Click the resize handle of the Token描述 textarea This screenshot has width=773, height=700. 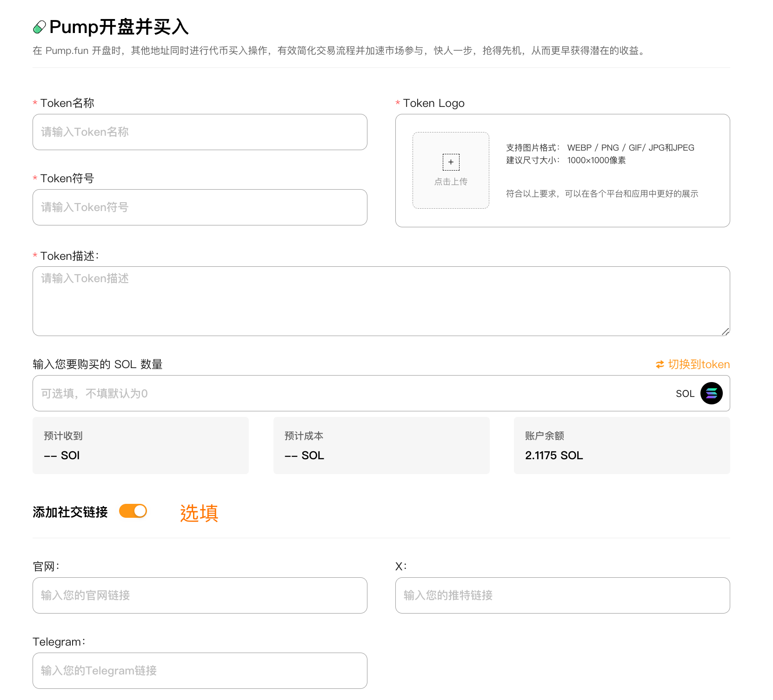click(725, 331)
